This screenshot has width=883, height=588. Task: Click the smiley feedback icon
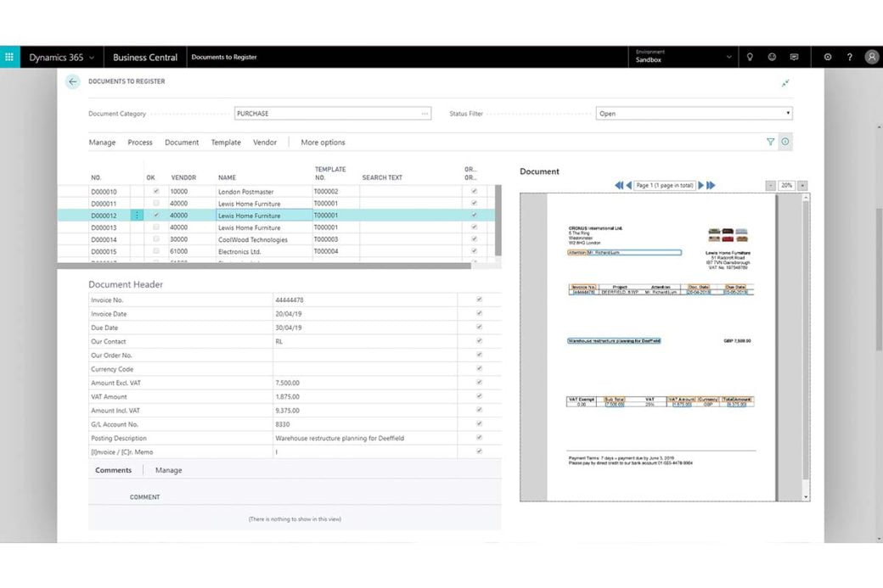(772, 57)
